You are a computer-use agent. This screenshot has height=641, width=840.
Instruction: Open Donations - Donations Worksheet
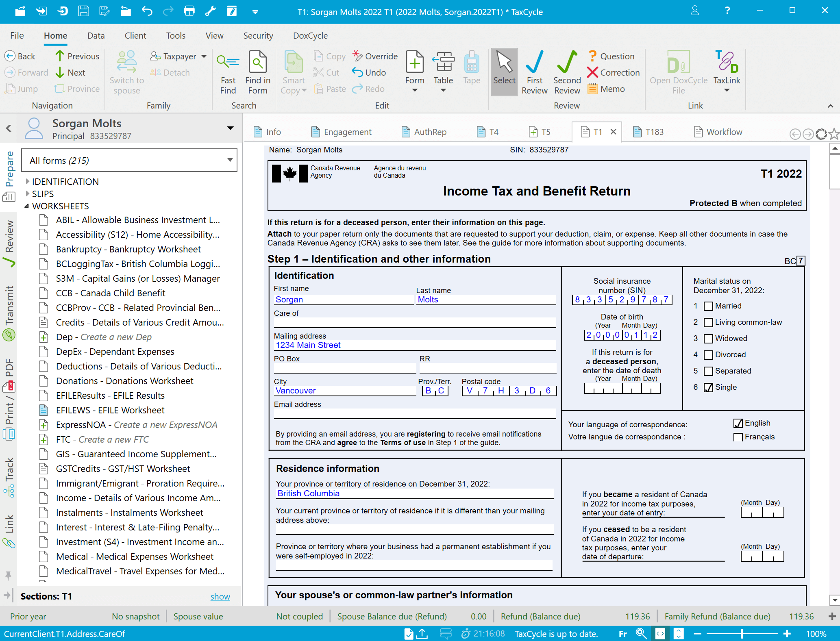124,381
